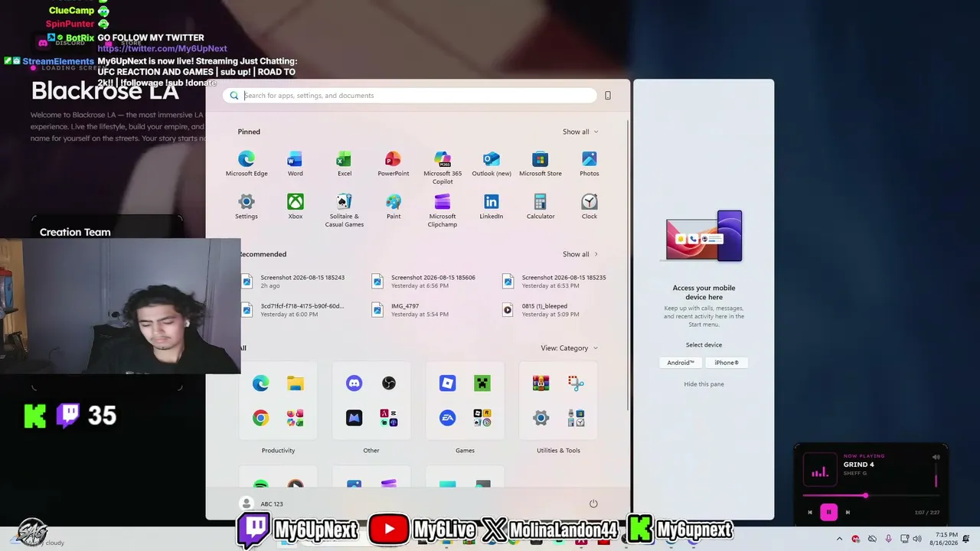Skip to the next track
The height and width of the screenshot is (551, 980).
tap(848, 512)
